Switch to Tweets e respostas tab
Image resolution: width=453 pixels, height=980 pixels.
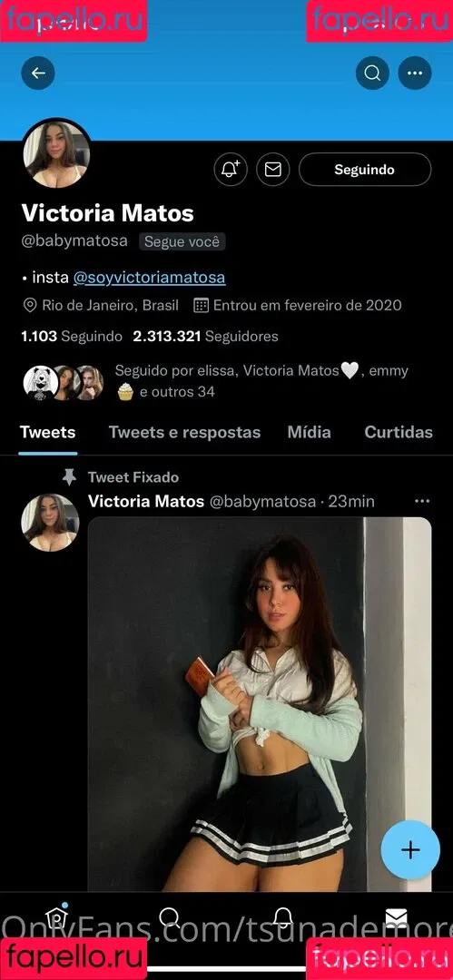click(184, 432)
